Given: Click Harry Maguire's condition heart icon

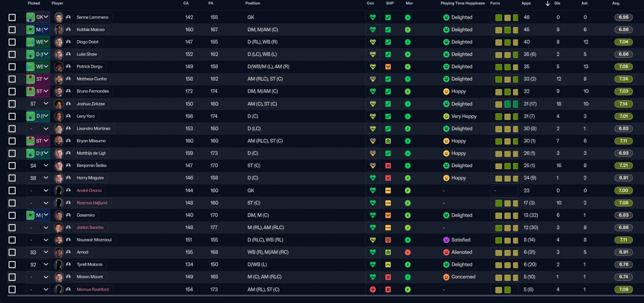Looking at the screenshot, I should pyautogui.click(x=373, y=178).
